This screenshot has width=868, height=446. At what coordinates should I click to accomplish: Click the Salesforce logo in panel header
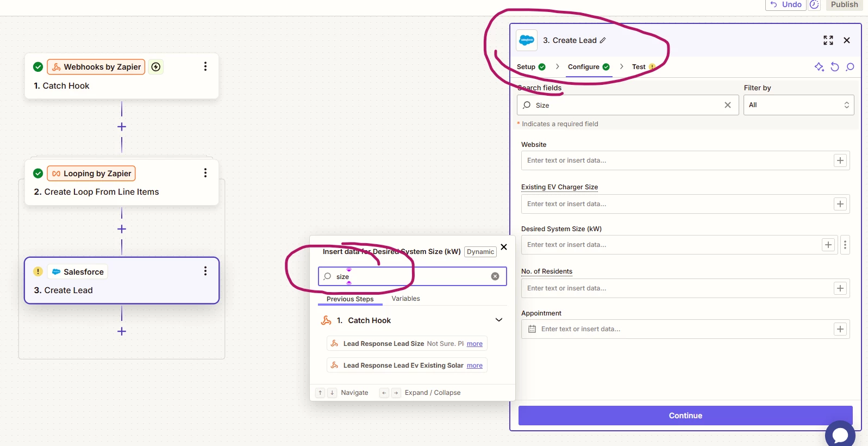click(527, 40)
